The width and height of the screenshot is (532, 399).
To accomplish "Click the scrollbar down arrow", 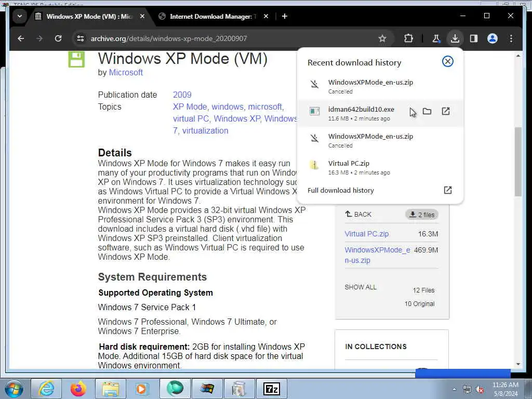I will point(518,364).
